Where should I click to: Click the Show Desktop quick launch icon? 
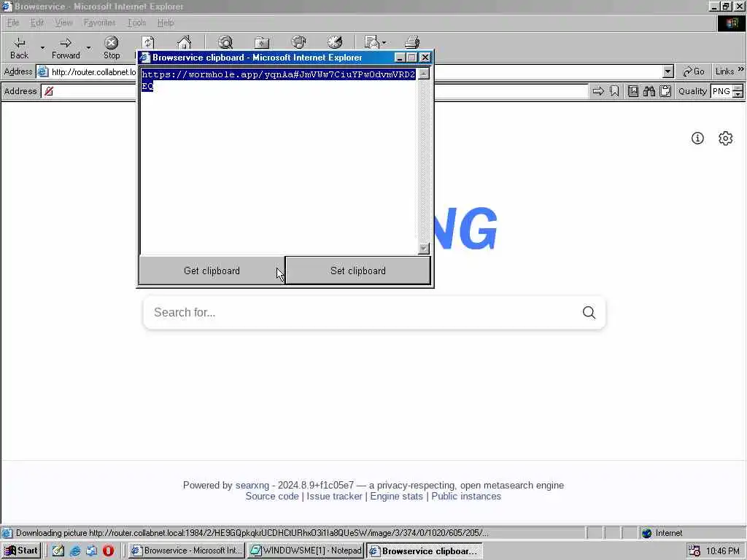pyautogui.click(x=58, y=551)
